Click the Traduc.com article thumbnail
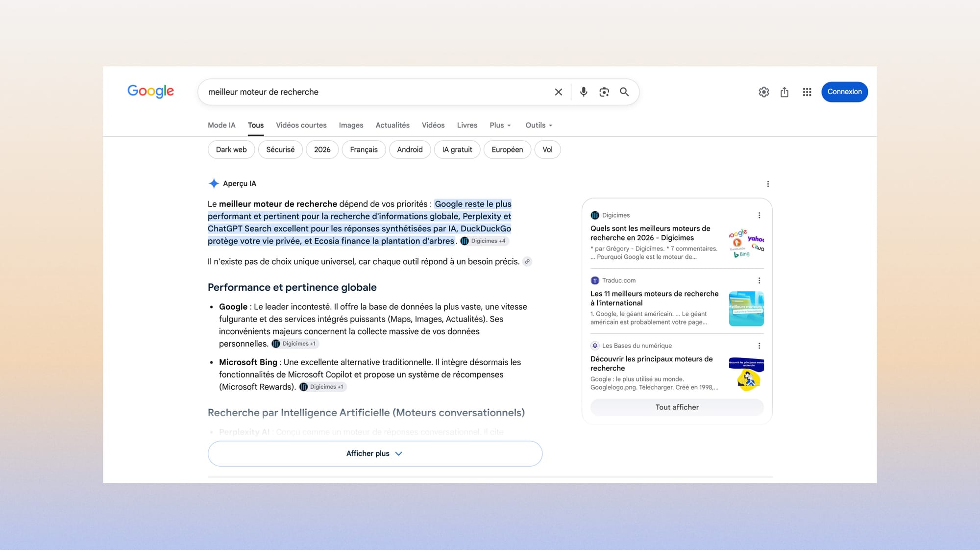Image resolution: width=980 pixels, height=550 pixels. tap(746, 309)
